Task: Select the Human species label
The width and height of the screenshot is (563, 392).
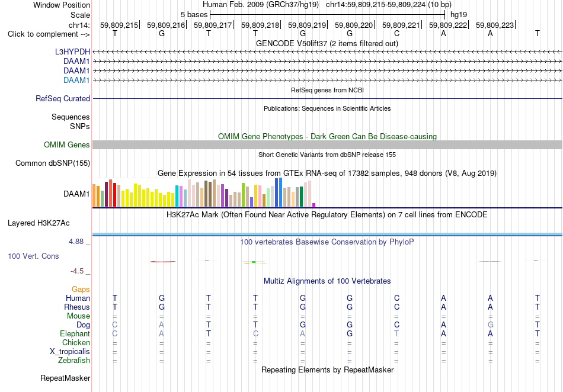Action: pos(78,298)
